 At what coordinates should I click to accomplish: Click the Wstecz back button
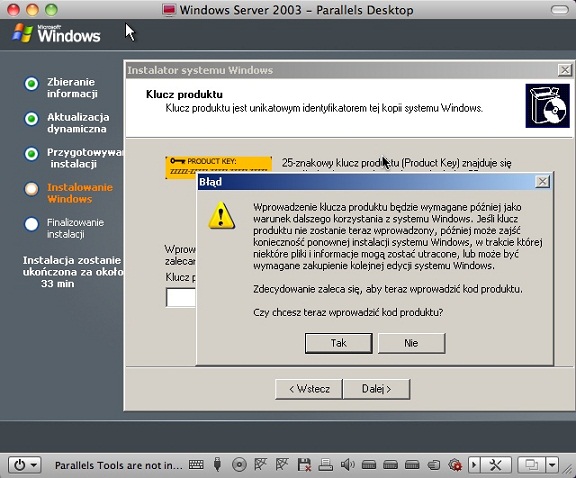[x=309, y=389]
